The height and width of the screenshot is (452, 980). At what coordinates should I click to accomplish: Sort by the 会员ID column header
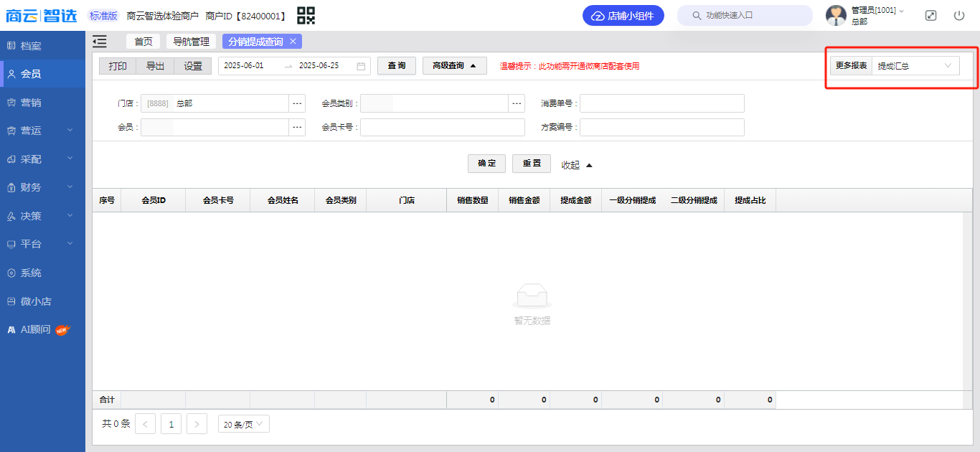point(154,201)
